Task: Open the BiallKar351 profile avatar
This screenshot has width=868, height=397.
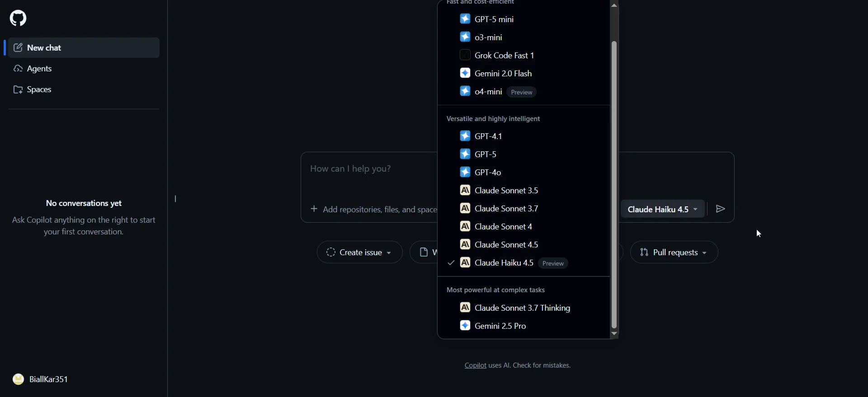Action: 18,379
